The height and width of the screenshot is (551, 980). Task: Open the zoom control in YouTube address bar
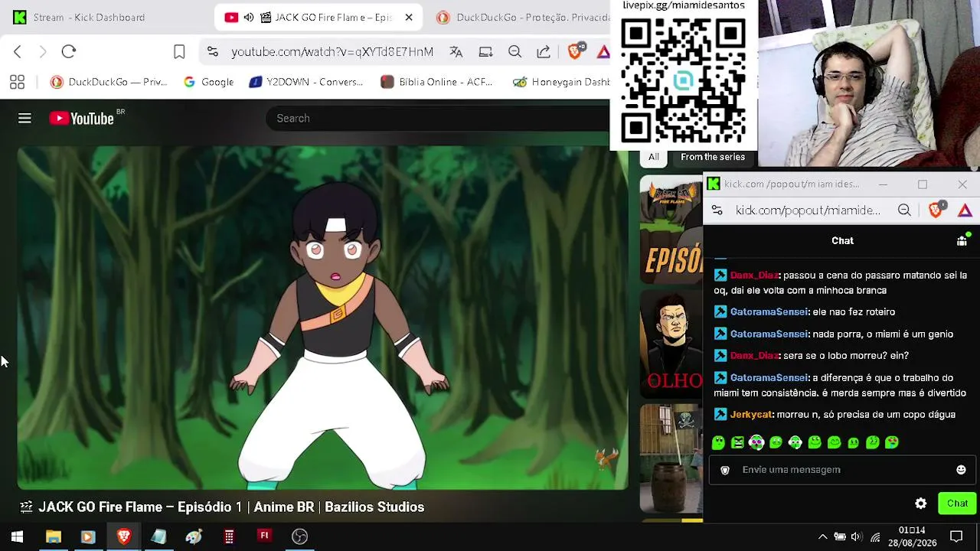514,52
